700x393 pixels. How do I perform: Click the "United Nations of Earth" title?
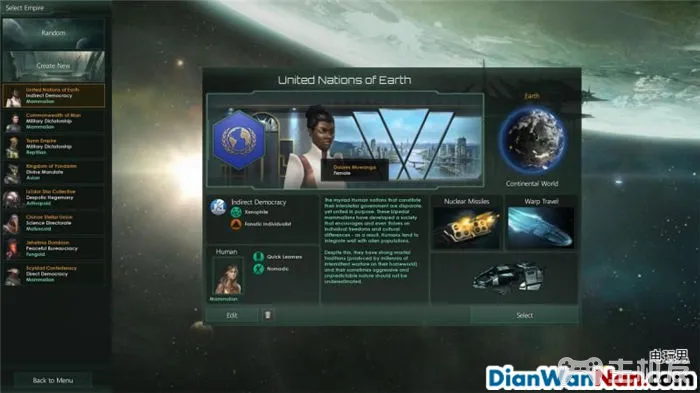point(344,80)
